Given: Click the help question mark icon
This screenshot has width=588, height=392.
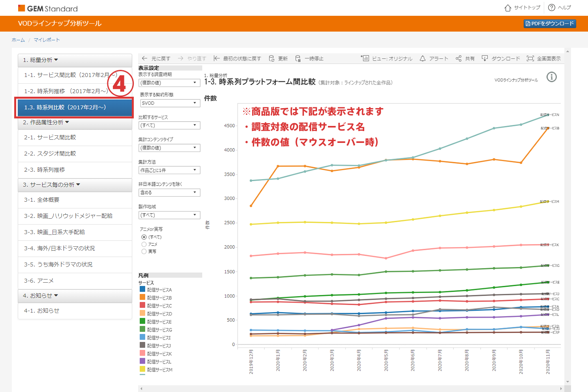Looking at the screenshot, I should 552,8.
